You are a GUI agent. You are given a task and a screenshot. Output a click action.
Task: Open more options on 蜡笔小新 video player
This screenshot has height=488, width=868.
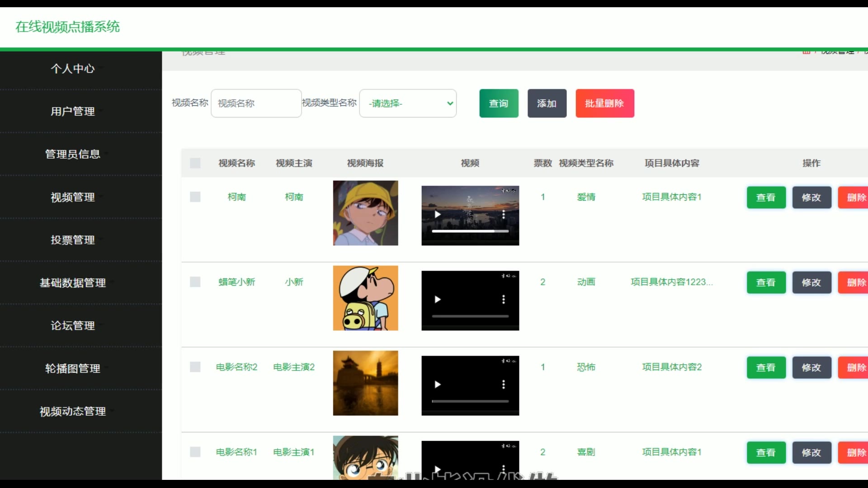(x=503, y=300)
